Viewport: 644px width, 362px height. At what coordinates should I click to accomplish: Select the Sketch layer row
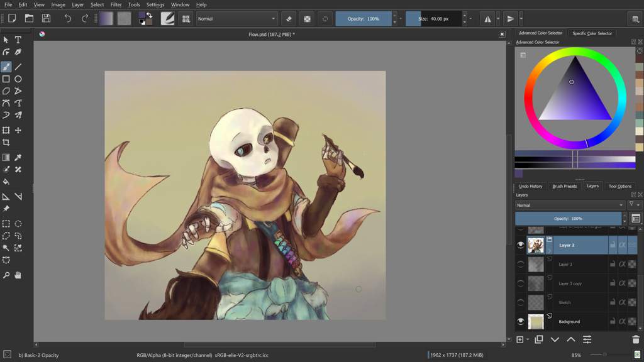576,302
